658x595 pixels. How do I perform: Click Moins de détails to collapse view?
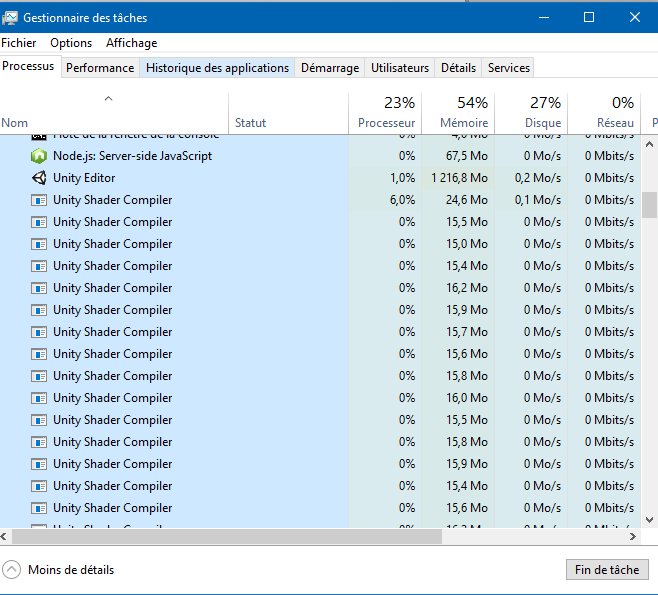(x=71, y=570)
